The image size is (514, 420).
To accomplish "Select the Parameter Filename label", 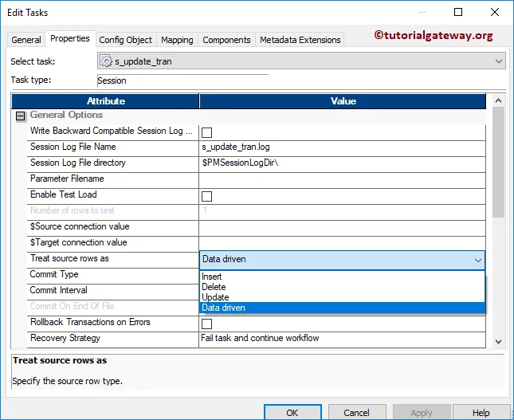I will [x=67, y=179].
